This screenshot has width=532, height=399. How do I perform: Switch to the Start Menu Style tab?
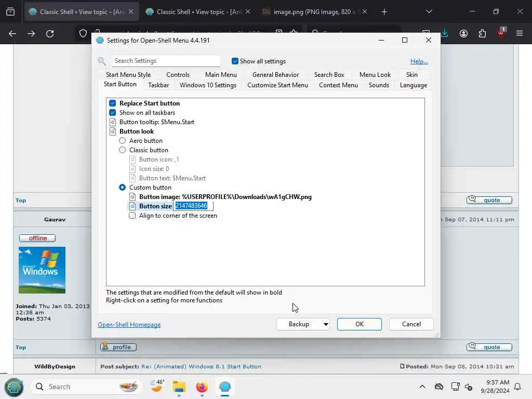point(128,75)
